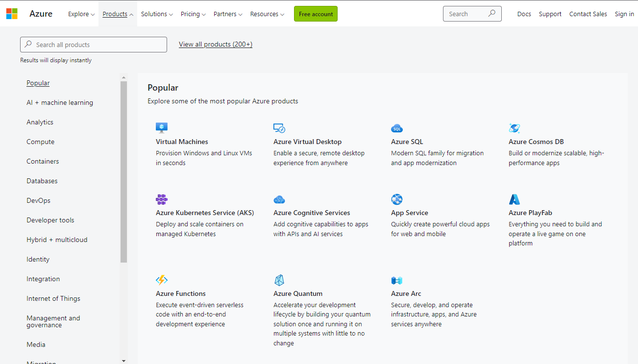Expand the Explore dropdown menu

pos(81,14)
